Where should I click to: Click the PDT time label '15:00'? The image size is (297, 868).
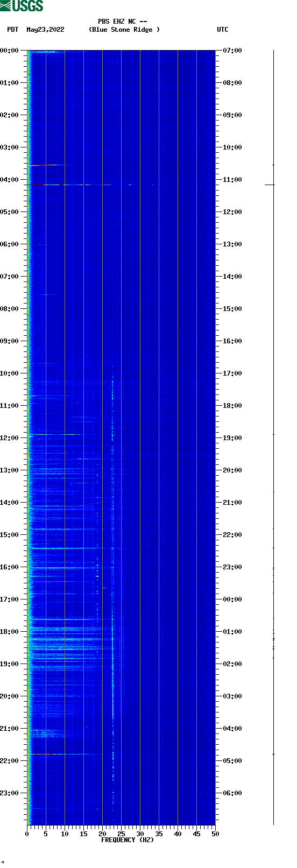pos(10,535)
